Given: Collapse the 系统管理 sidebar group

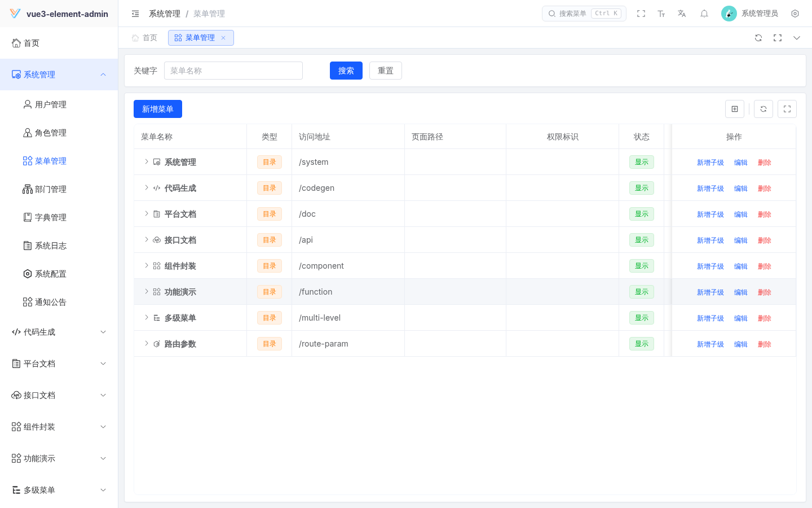Looking at the screenshot, I should [x=59, y=75].
